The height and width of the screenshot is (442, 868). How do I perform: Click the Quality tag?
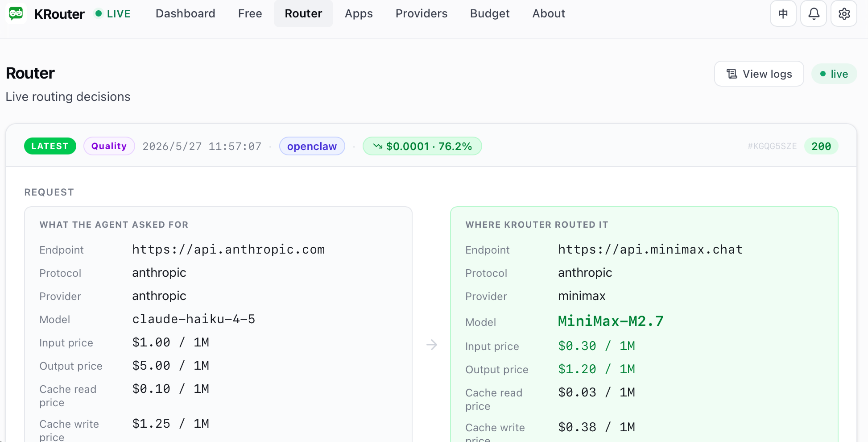[x=109, y=146]
